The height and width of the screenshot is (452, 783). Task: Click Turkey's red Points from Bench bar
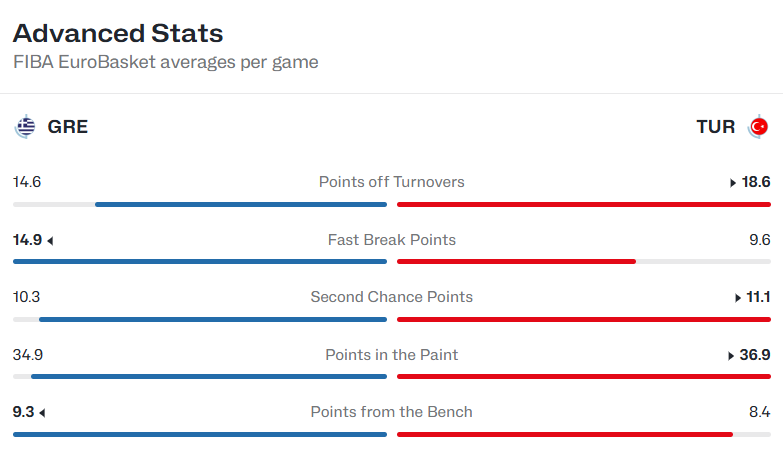click(565, 435)
